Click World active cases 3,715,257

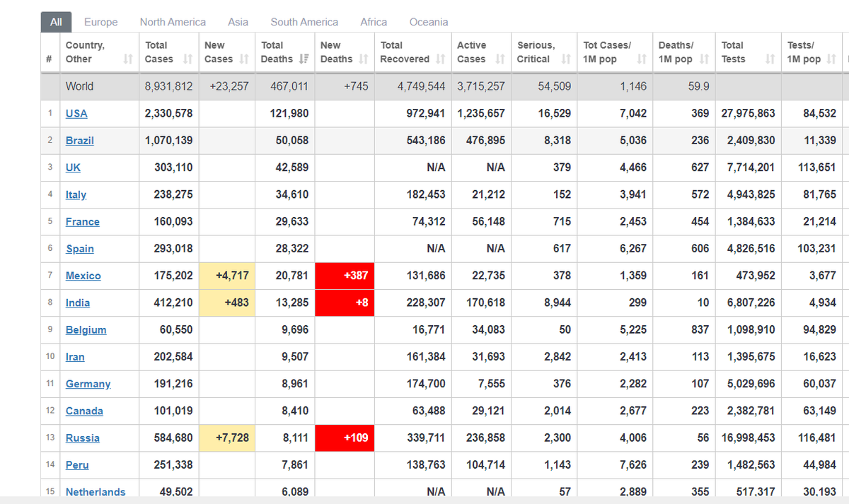coord(481,86)
